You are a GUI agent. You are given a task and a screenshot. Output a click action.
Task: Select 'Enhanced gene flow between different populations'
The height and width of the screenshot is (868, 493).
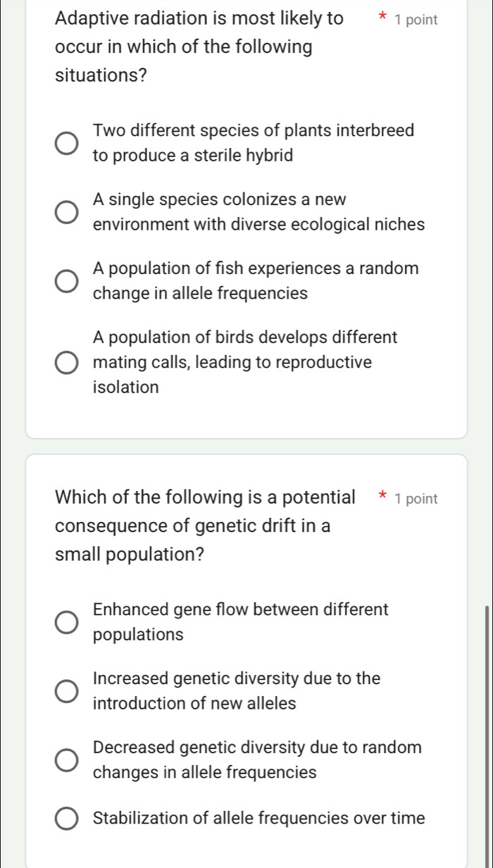click(x=66, y=621)
